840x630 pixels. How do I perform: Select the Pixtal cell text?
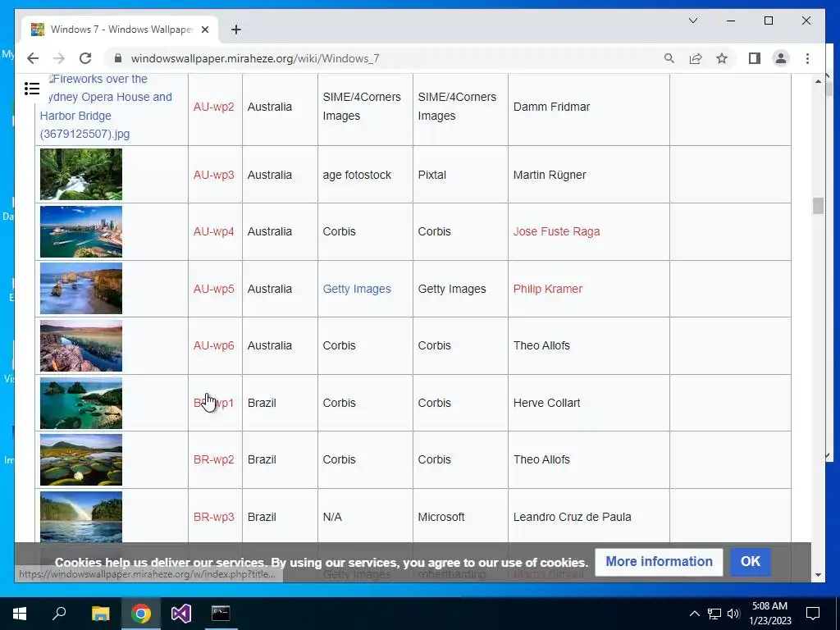click(431, 175)
